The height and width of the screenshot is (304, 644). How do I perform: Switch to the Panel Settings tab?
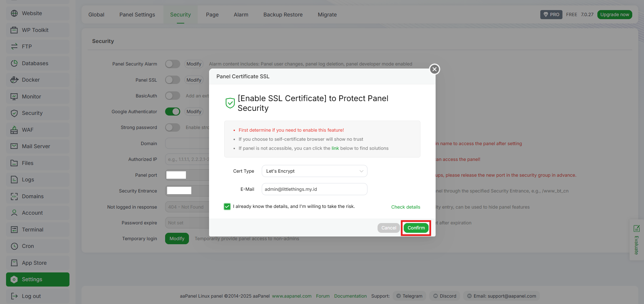pyautogui.click(x=137, y=14)
